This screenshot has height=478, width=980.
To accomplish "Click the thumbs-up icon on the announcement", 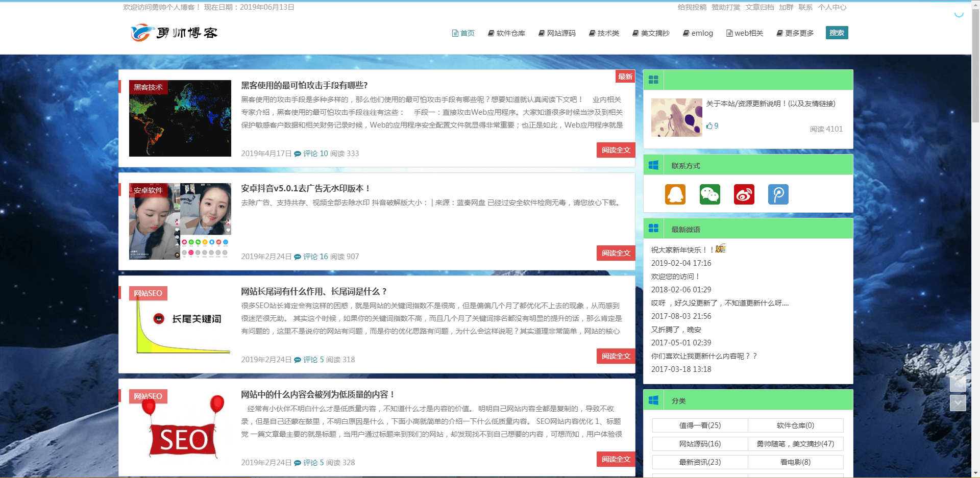I will (x=710, y=125).
